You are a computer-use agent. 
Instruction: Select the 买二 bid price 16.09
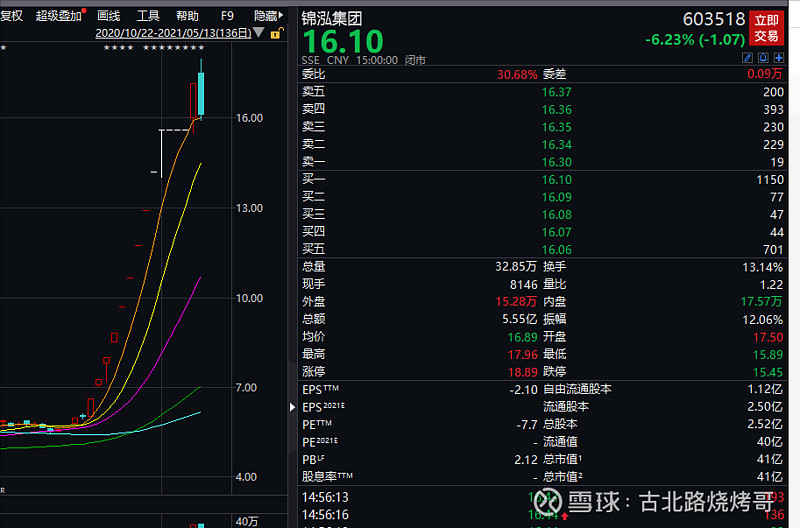click(557, 197)
